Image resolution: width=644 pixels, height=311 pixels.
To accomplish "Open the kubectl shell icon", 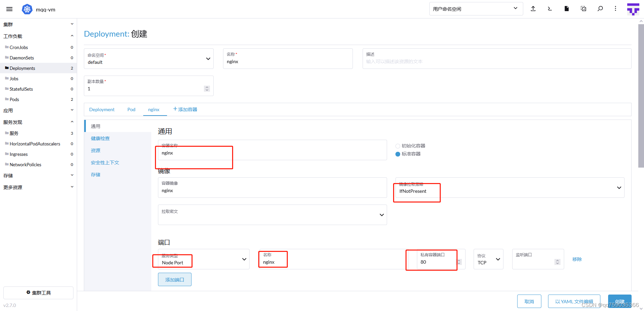I will [x=550, y=9].
